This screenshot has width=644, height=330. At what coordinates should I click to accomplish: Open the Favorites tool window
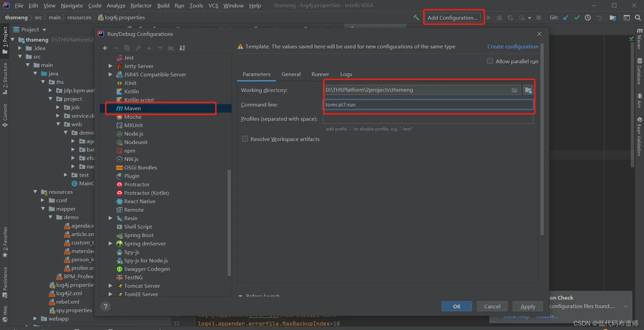(5, 242)
